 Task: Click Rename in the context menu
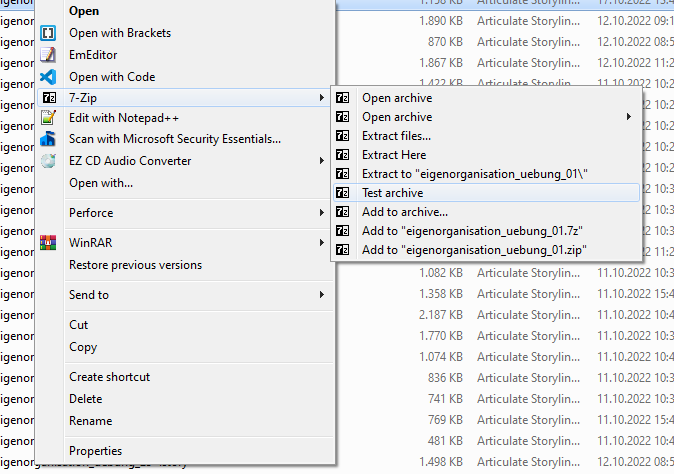(x=90, y=421)
